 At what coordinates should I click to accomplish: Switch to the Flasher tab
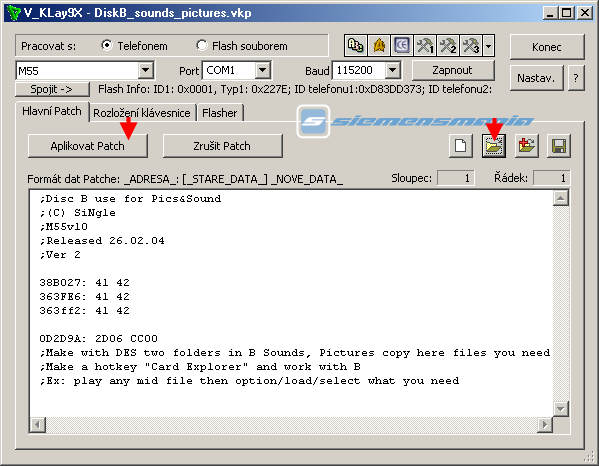click(x=220, y=113)
